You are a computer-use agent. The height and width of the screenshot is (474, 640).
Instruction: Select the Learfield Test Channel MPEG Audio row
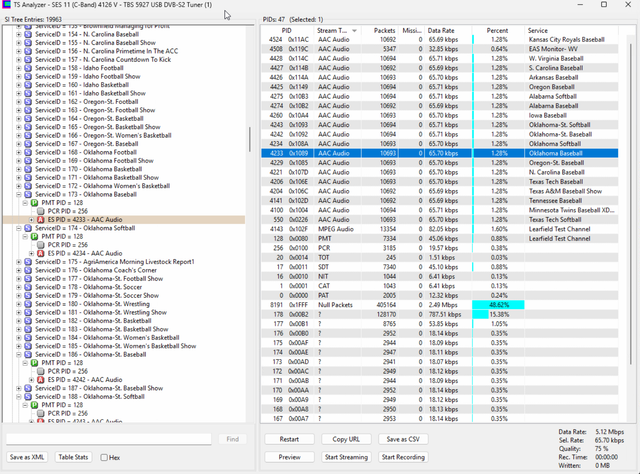click(439, 229)
